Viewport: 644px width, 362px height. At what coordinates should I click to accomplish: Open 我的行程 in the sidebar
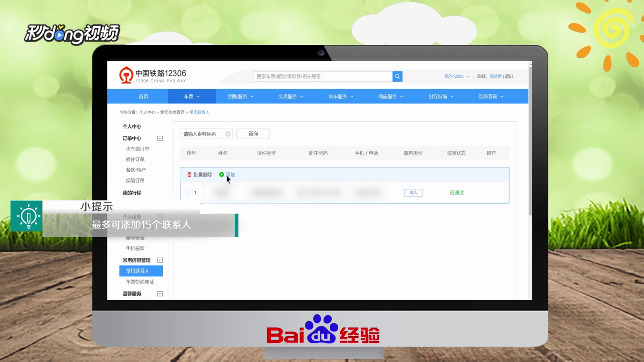[132, 193]
